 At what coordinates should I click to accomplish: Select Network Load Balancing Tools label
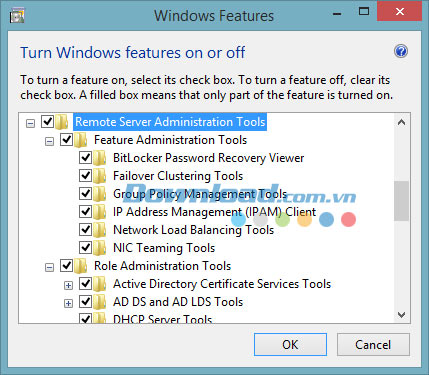pos(193,230)
